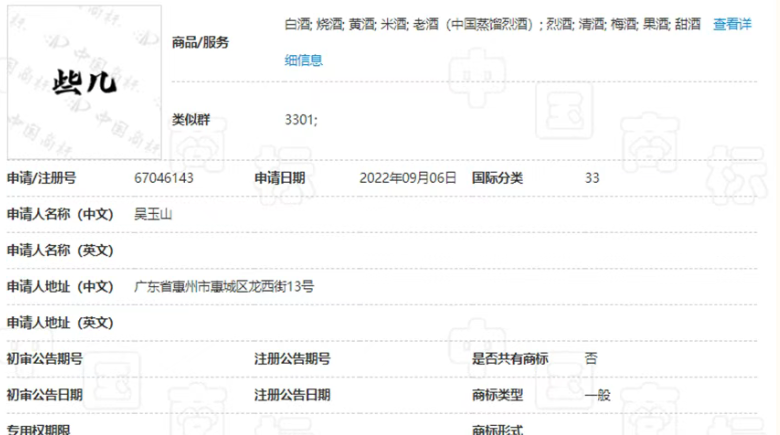Click the 查看详细信息 link

coord(731,23)
